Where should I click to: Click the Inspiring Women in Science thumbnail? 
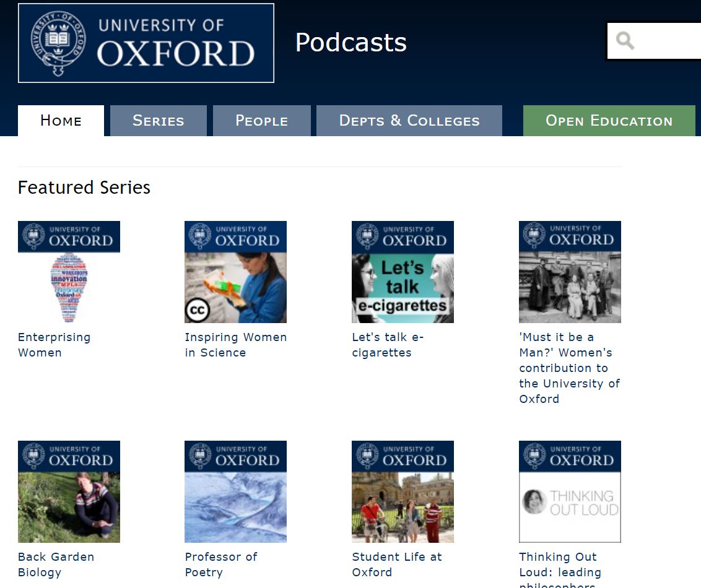click(235, 272)
